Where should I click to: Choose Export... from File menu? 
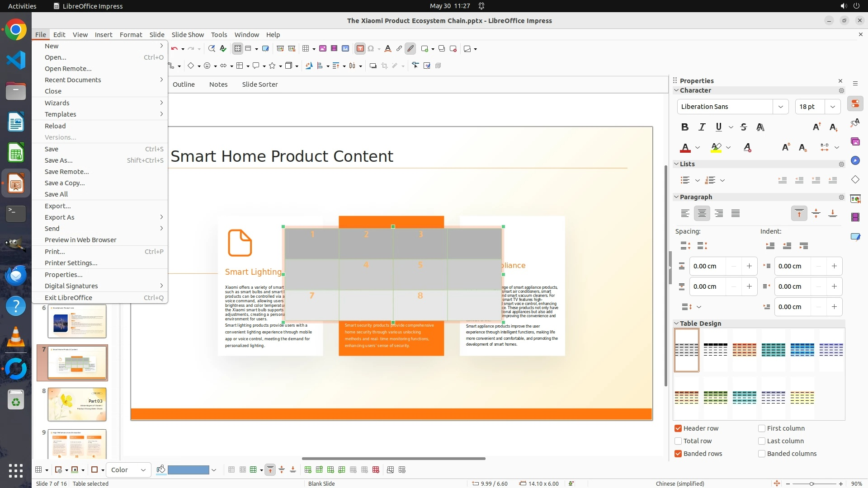pos(57,206)
